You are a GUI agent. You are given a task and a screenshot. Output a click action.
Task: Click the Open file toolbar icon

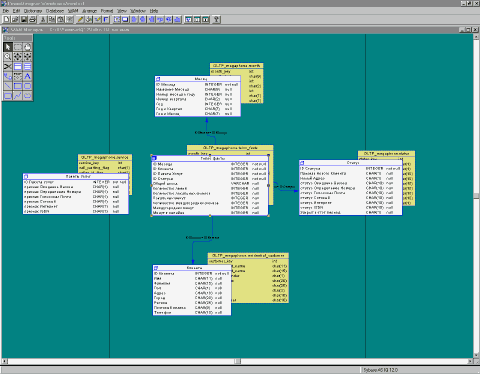coord(15,20)
